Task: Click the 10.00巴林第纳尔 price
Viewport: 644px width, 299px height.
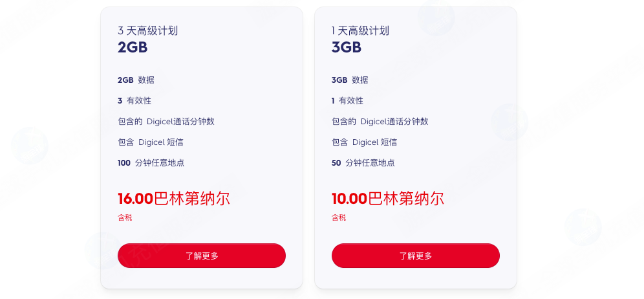Action: pos(388,199)
